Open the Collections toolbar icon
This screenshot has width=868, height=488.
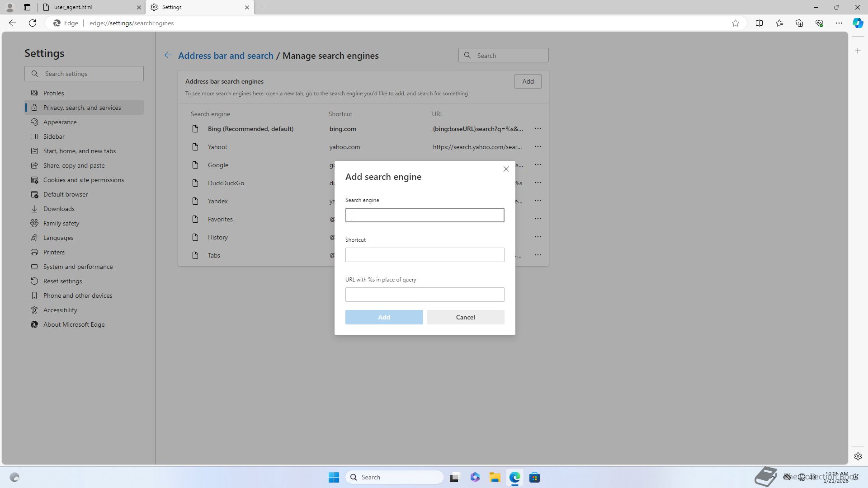pos(799,23)
